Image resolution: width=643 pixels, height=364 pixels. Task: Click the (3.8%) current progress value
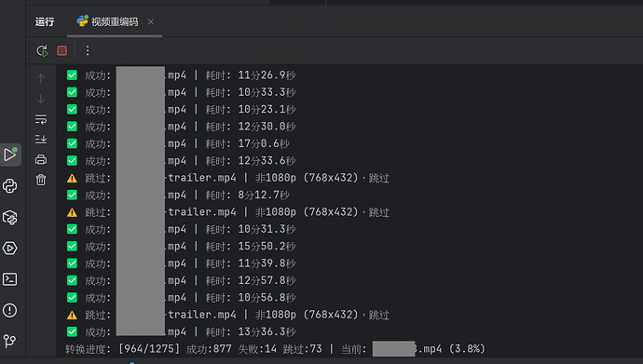pyautogui.click(x=467, y=349)
